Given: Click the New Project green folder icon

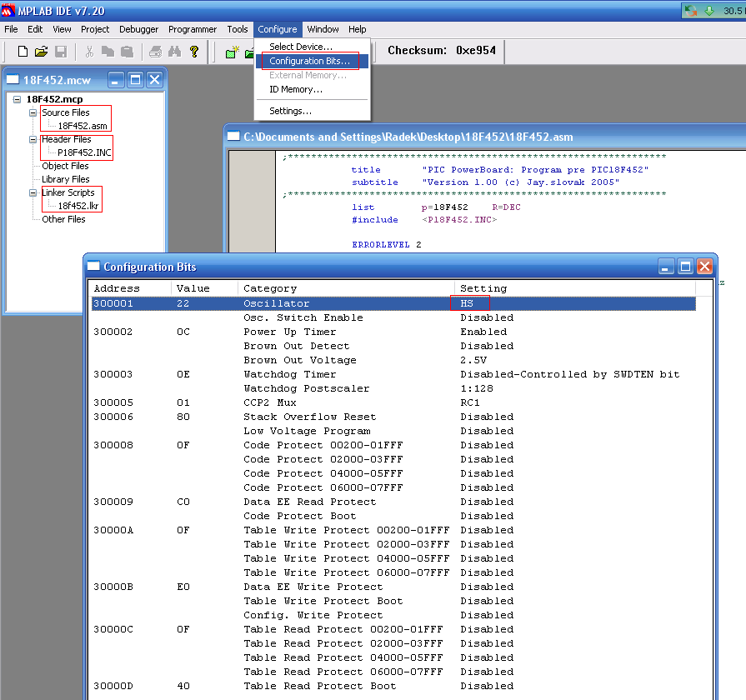Looking at the screenshot, I should click(233, 52).
